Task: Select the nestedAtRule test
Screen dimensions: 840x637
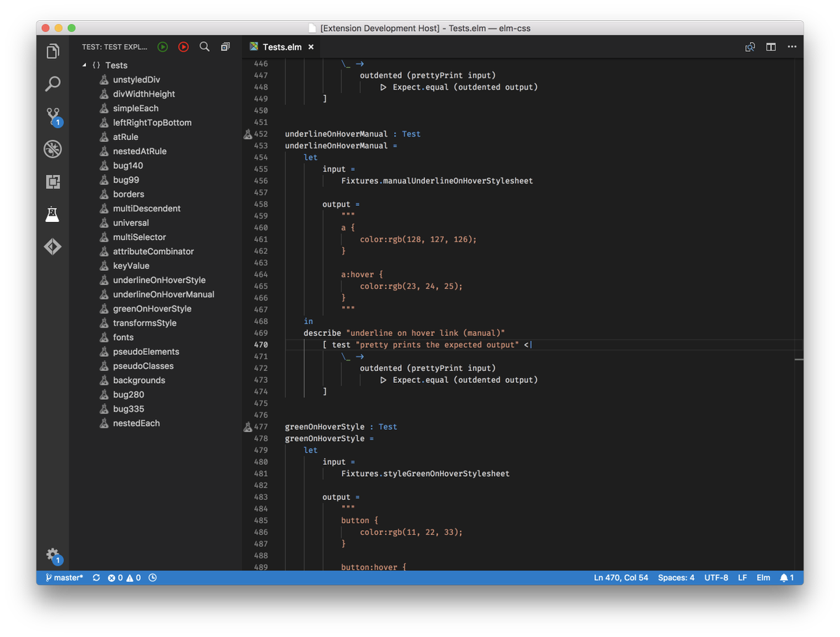Action: pos(139,151)
